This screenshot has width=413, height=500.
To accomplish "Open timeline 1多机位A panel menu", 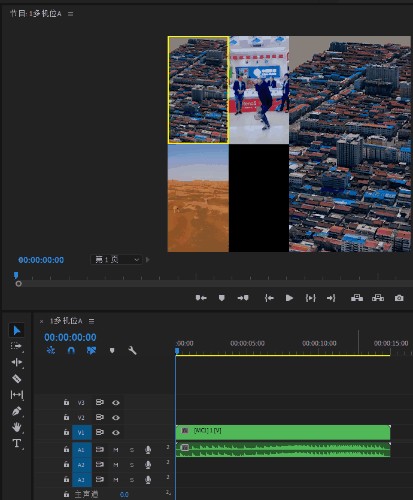I will coord(91,321).
